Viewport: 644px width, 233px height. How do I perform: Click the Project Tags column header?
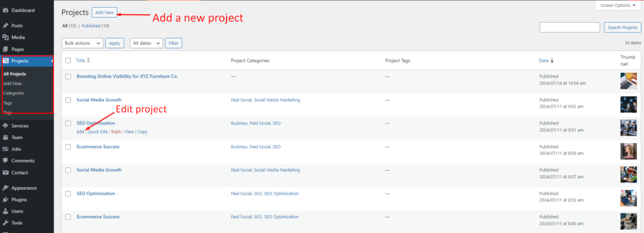[397, 61]
